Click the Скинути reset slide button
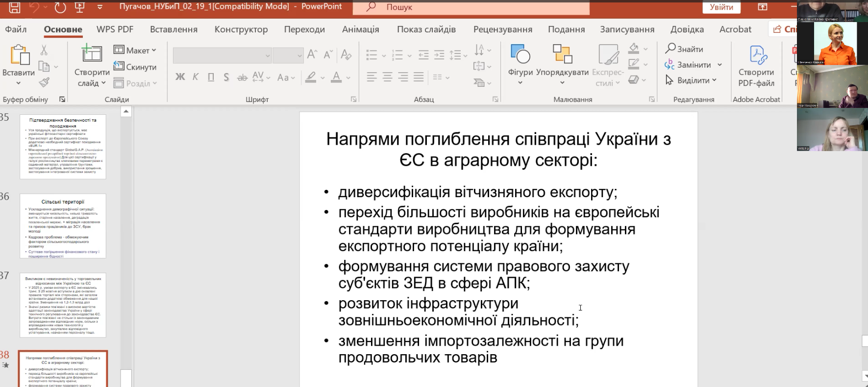Screen dimensions: 868x387 click(x=135, y=67)
